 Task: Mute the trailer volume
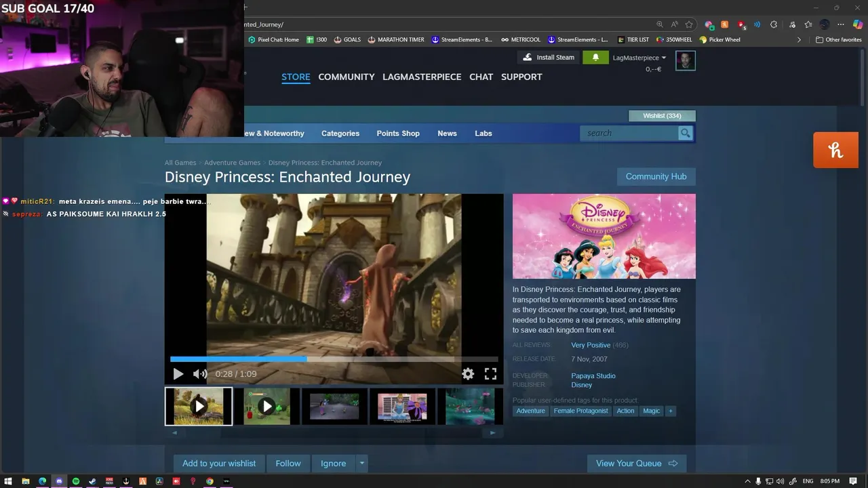199,374
